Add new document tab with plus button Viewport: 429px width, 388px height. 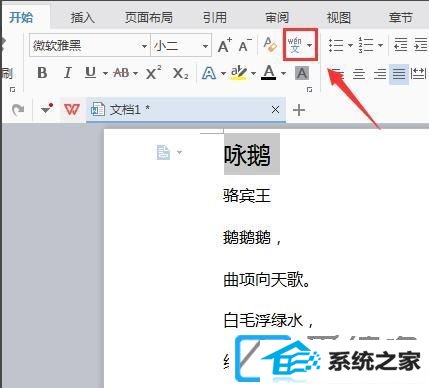(299, 110)
